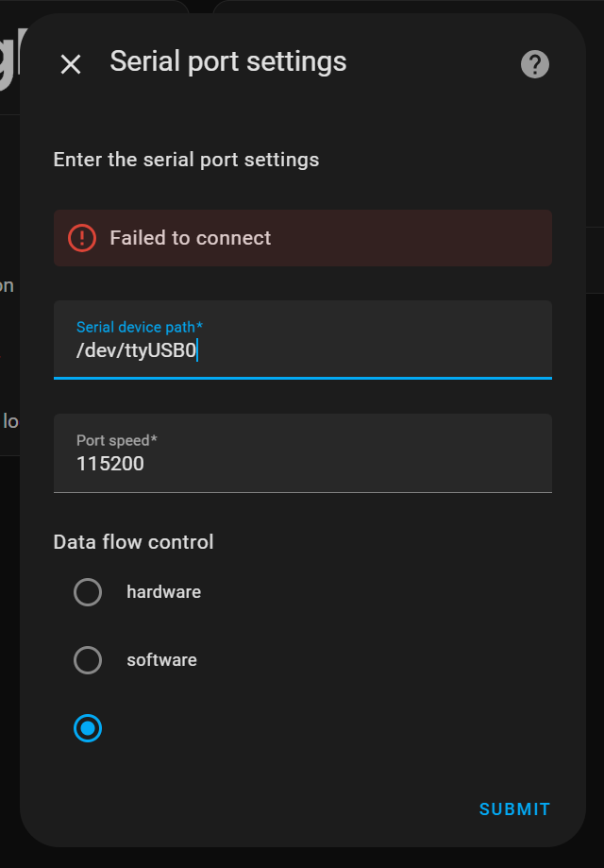Click "Enter the serial port settings" text
Screen dimensions: 604x868
tap(186, 160)
